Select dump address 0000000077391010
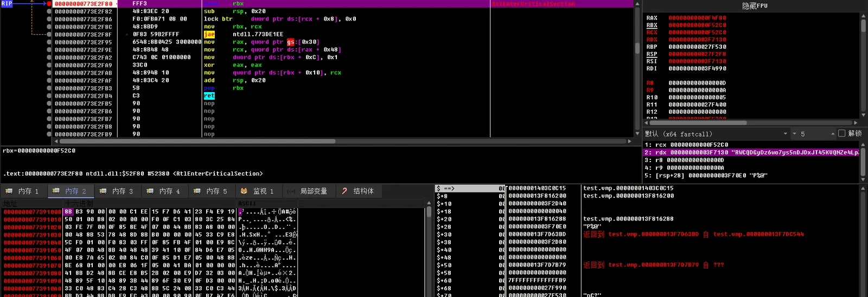Screen dimensions: 868x297 (32, 219)
